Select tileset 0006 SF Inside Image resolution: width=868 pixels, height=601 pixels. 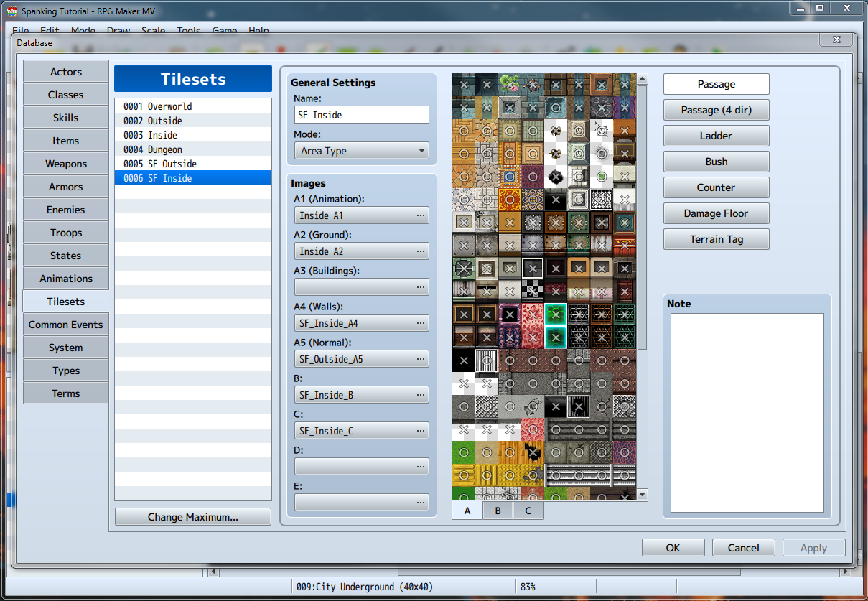tap(193, 178)
